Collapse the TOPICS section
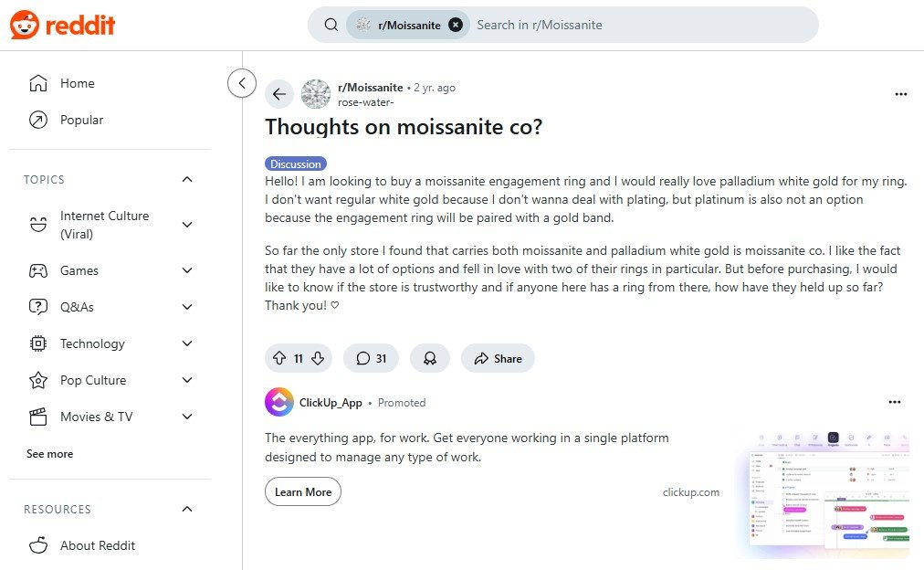Viewport: 924px width, 570px height. point(187,179)
